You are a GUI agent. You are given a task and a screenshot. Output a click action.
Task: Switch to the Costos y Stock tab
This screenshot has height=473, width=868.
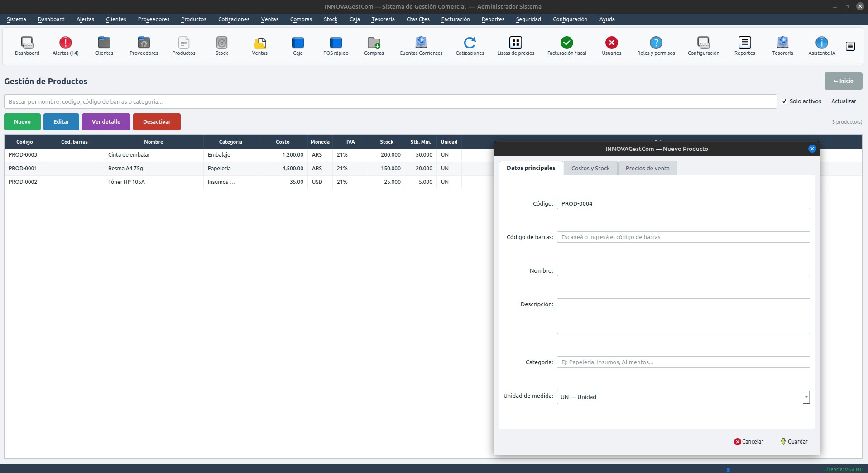click(x=590, y=168)
